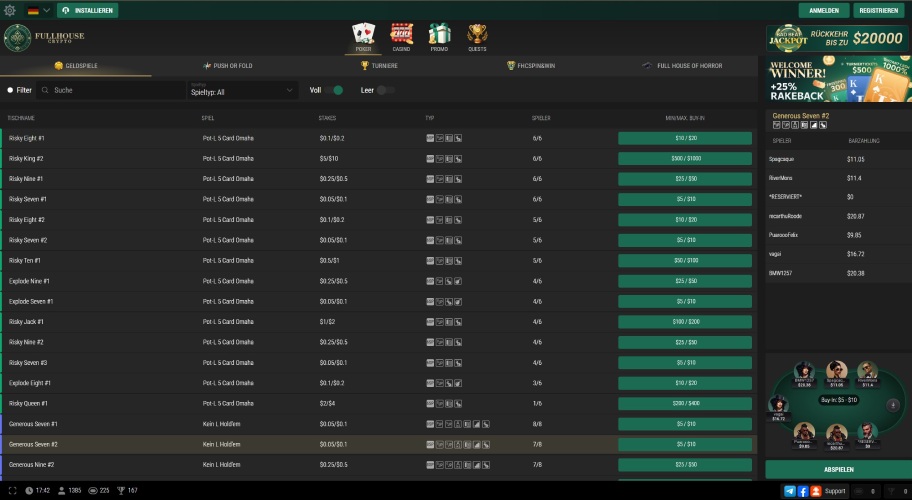Toggle the Leer switch
The height and width of the screenshot is (500, 912).
click(x=385, y=90)
